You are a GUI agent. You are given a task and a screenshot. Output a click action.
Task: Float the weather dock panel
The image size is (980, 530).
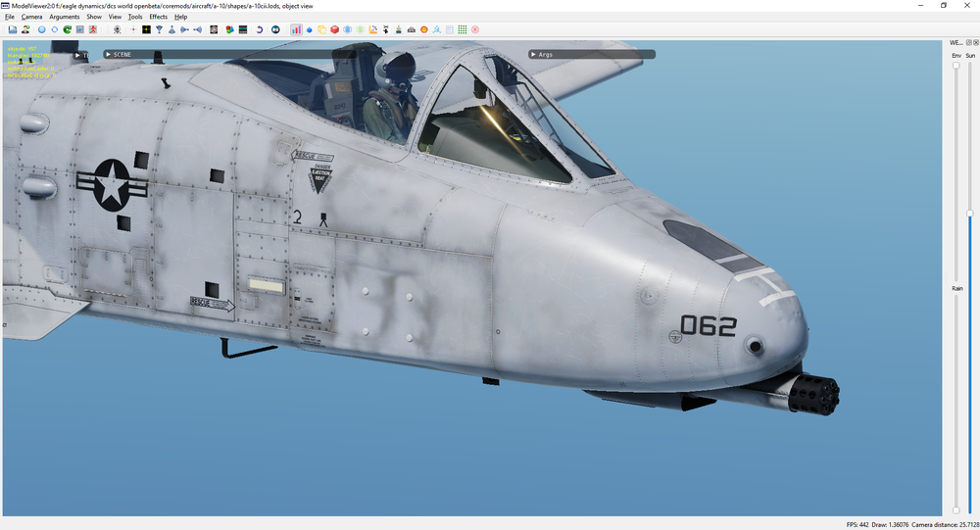coord(969,42)
